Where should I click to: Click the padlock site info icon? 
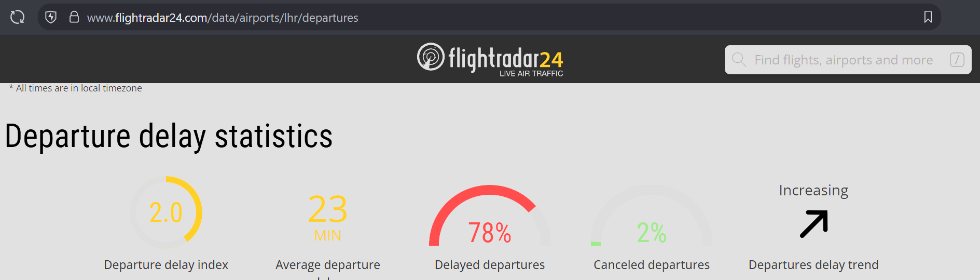pyautogui.click(x=74, y=17)
